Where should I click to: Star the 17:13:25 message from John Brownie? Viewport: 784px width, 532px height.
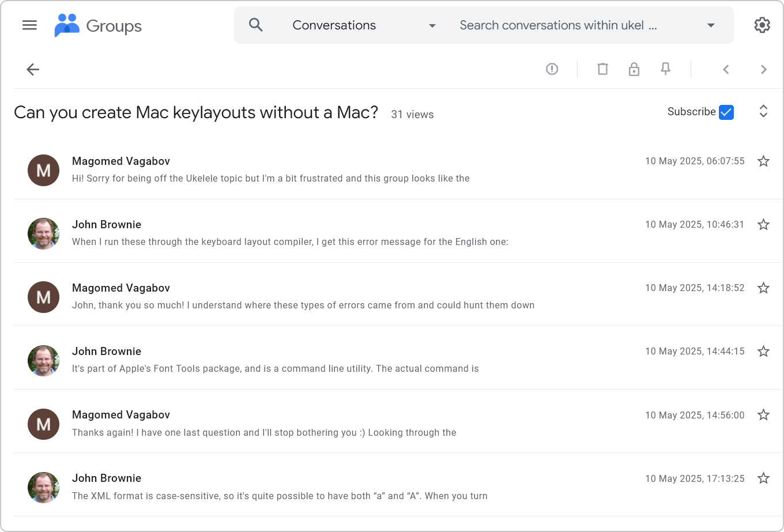coord(763,478)
